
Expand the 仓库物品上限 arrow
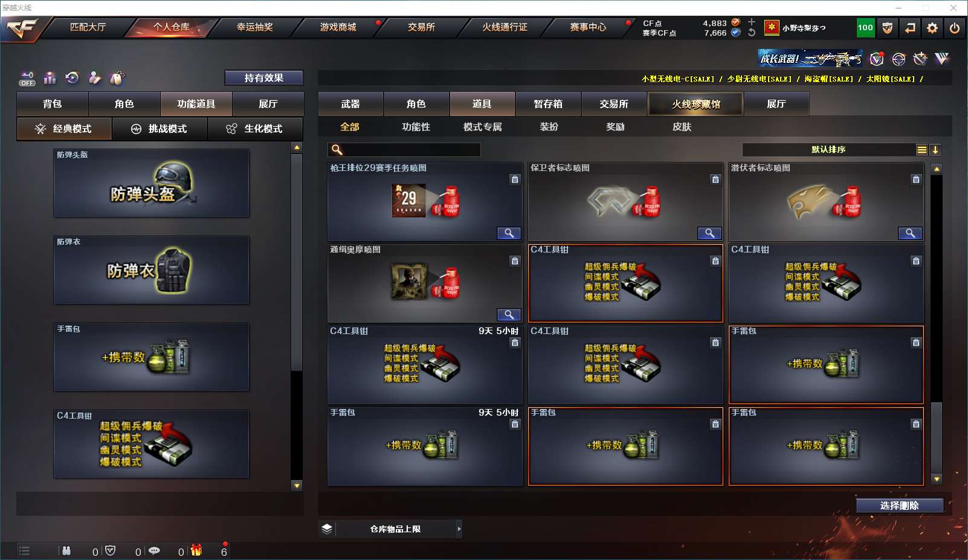click(459, 529)
